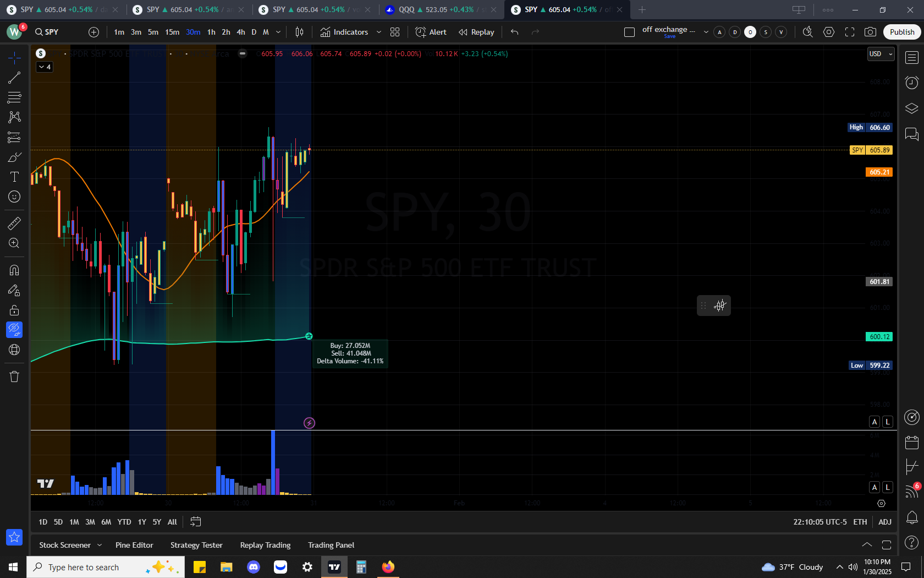Open the notifications bell
Viewport: 924px width, 578px height.
(912, 517)
